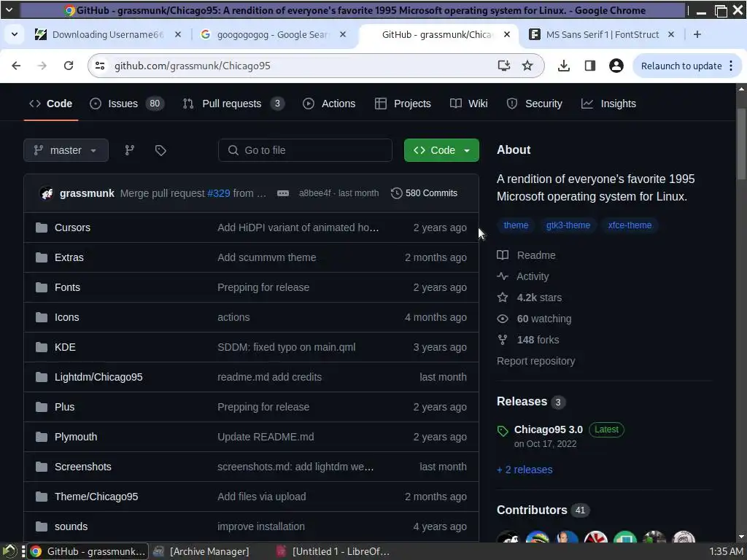Open the Theme/Chicago95 folder

click(x=96, y=497)
